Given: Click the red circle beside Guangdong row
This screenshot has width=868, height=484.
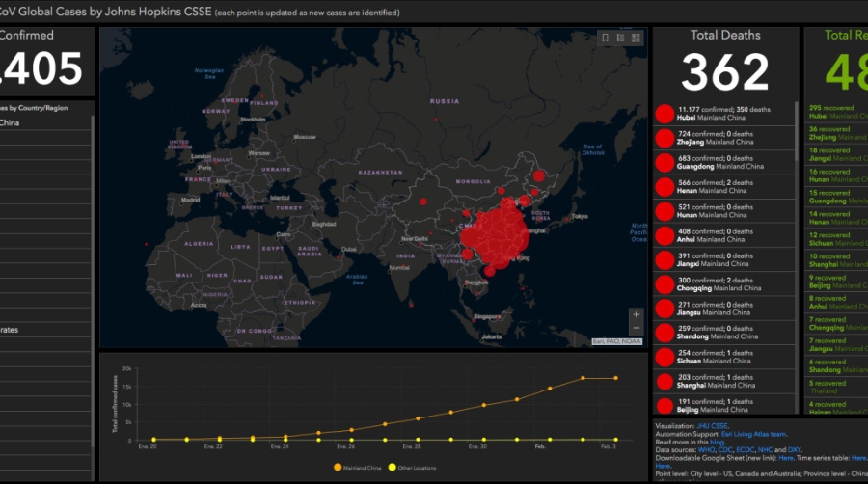Looking at the screenshot, I should click(x=665, y=163).
